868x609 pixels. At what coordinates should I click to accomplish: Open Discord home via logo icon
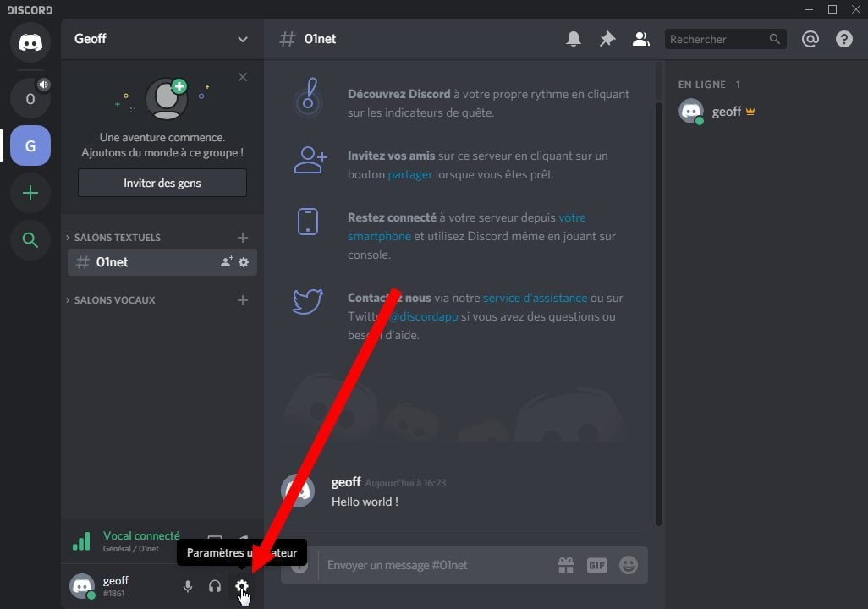pyautogui.click(x=30, y=42)
